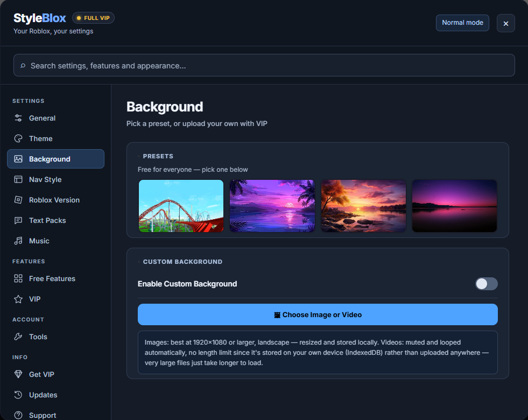This screenshot has height=420, width=528.
Task: Click the 'Your Roblox, your settings' tagline
Action: pos(53,31)
